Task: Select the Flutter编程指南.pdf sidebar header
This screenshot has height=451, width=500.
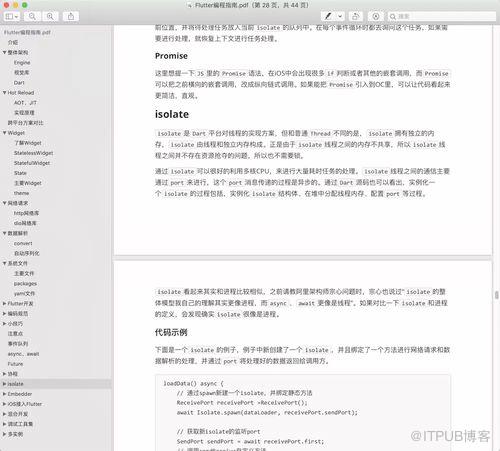Action: tap(27, 32)
